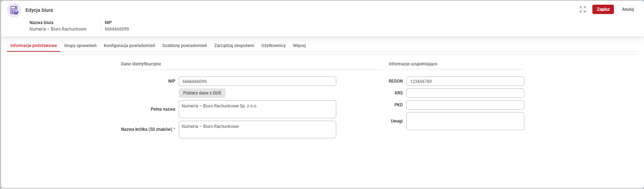The height and width of the screenshot is (189, 644).
Task: Click the office edit icon beside the title
Action: [14, 10]
